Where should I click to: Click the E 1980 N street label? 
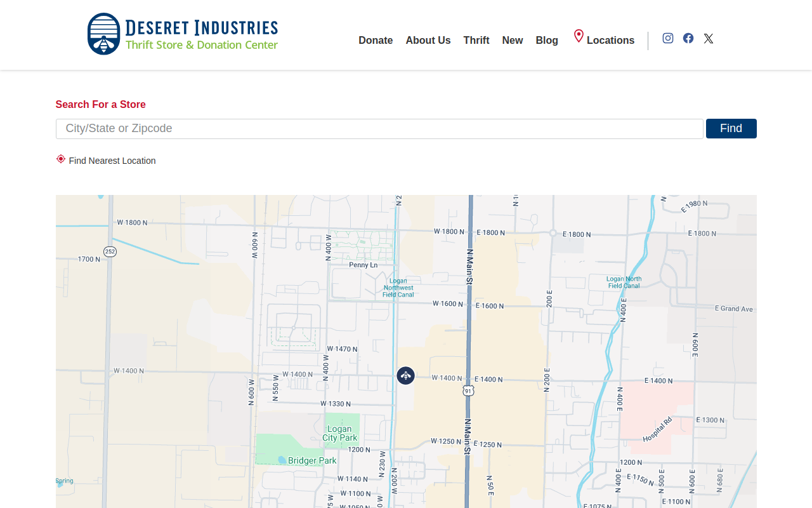click(694, 206)
